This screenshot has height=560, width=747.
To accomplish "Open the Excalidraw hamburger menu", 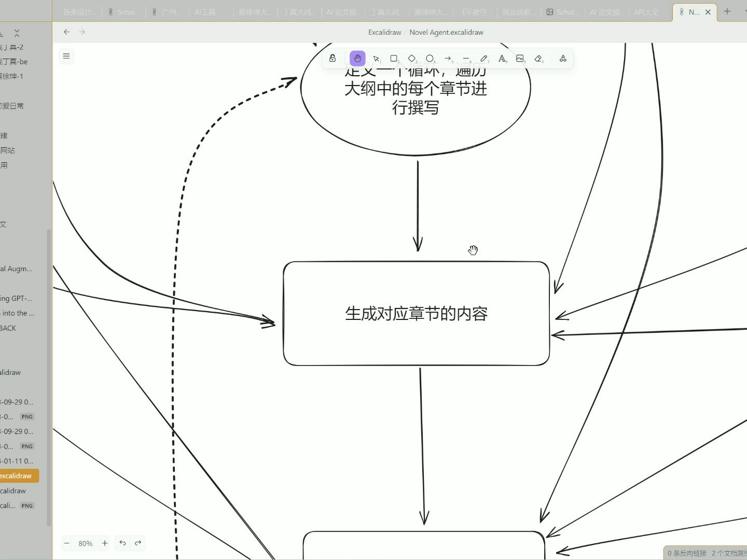I will (x=66, y=56).
